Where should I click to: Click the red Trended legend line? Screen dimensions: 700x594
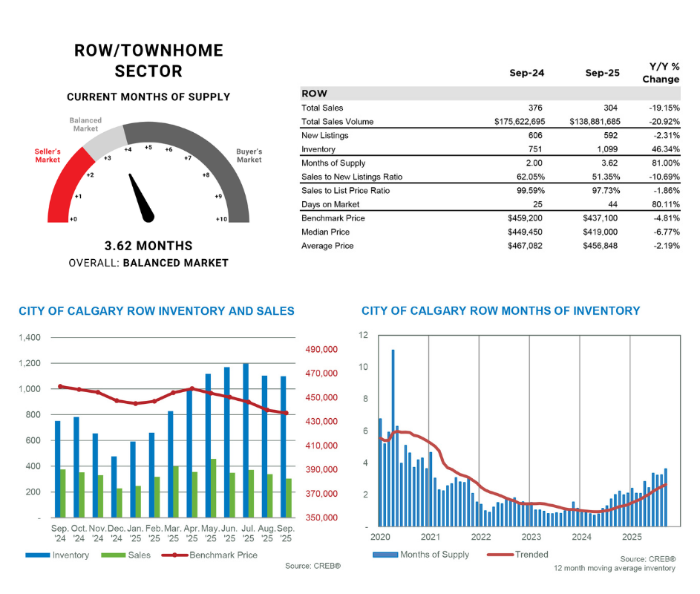pyautogui.click(x=500, y=554)
